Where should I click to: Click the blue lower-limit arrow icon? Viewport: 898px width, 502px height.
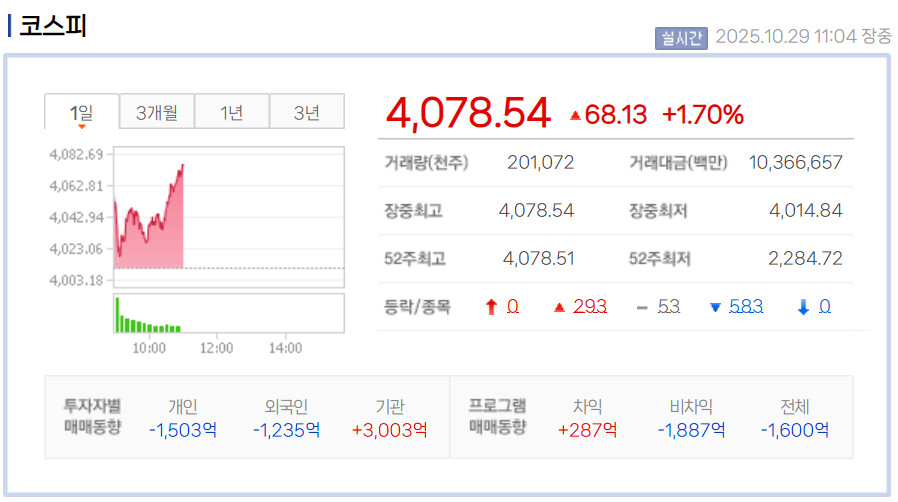click(x=803, y=307)
